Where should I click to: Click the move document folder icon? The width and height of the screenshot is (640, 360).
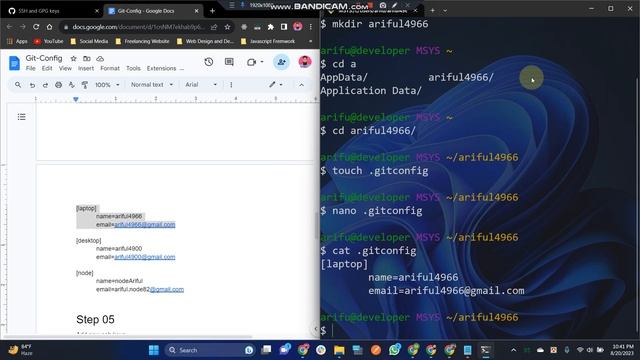87,58
